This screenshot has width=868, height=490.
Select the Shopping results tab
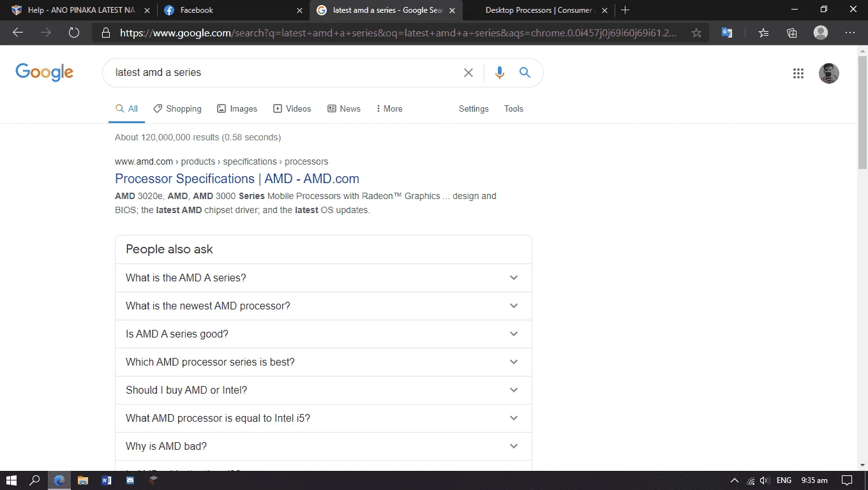pyautogui.click(x=177, y=109)
